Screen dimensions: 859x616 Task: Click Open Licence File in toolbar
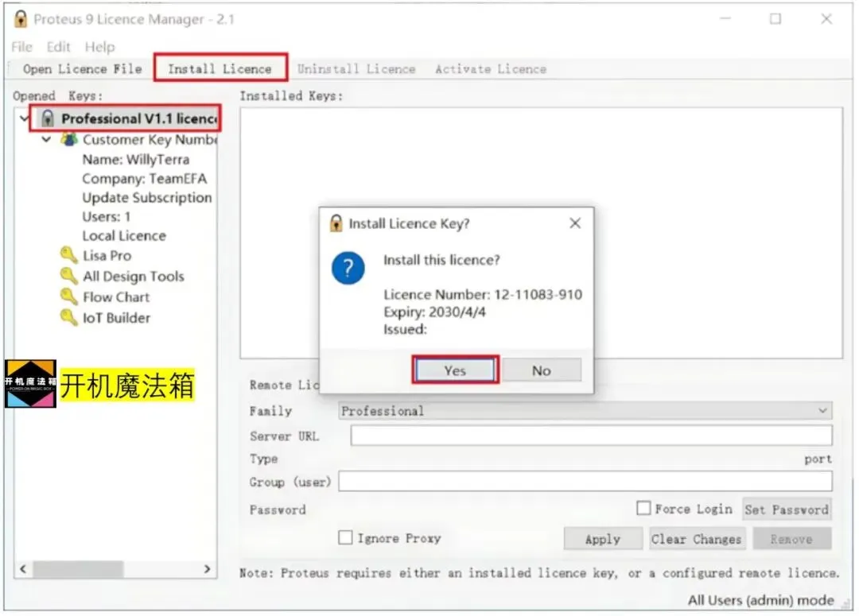(x=82, y=69)
